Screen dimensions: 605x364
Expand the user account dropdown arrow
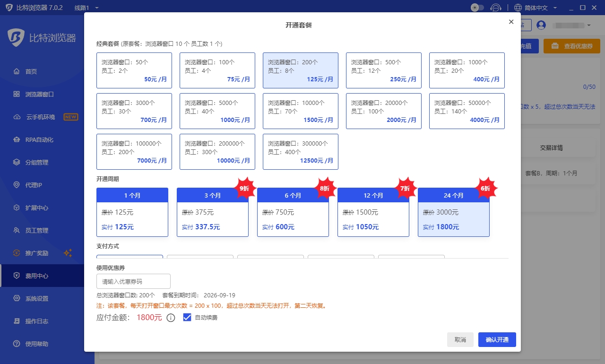[x=589, y=25]
